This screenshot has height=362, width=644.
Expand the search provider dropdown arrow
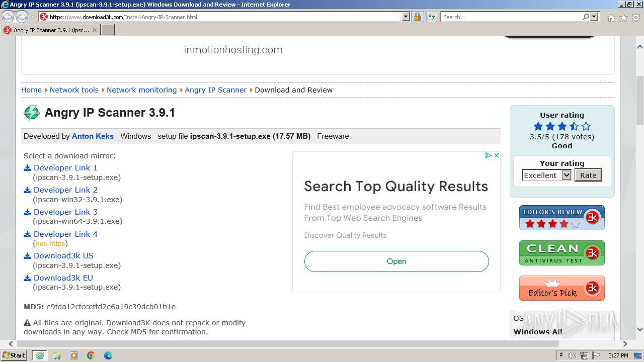(x=594, y=17)
